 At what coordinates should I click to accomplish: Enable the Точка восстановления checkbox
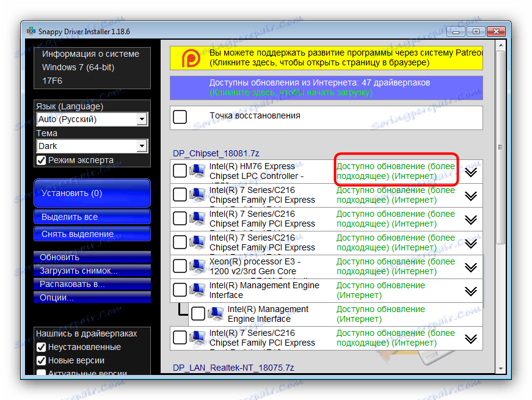click(180, 115)
